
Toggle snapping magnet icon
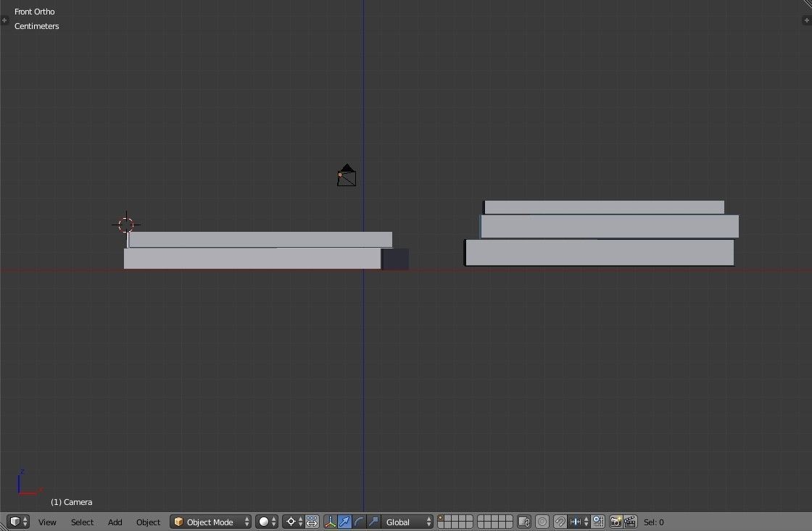point(560,522)
